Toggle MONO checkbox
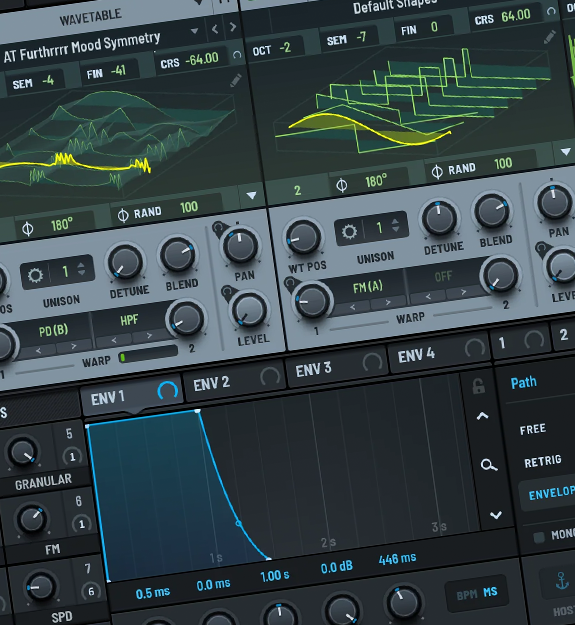 click(x=539, y=538)
